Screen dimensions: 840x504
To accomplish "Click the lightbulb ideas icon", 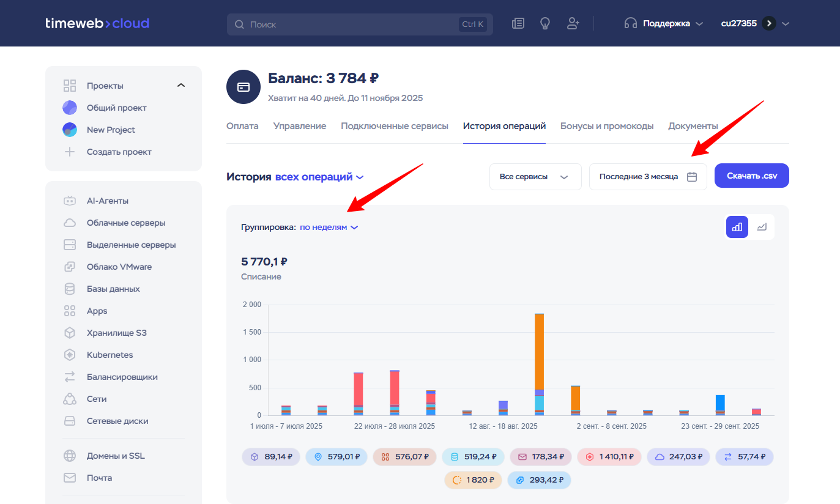I will pyautogui.click(x=545, y=24).
